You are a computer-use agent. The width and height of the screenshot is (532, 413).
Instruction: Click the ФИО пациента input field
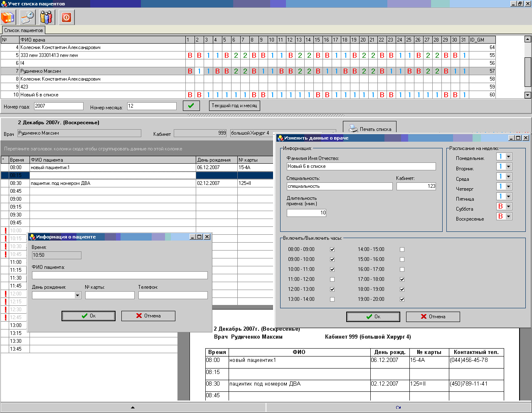point(120,275)
